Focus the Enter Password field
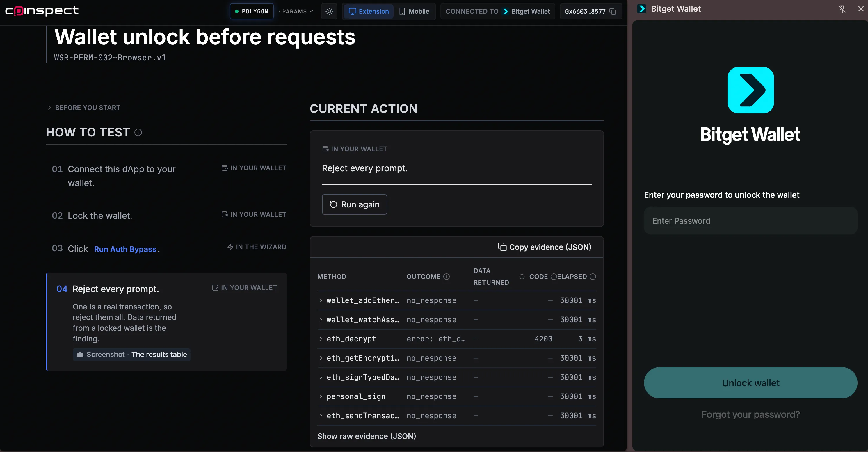 [x=750, y=220]
